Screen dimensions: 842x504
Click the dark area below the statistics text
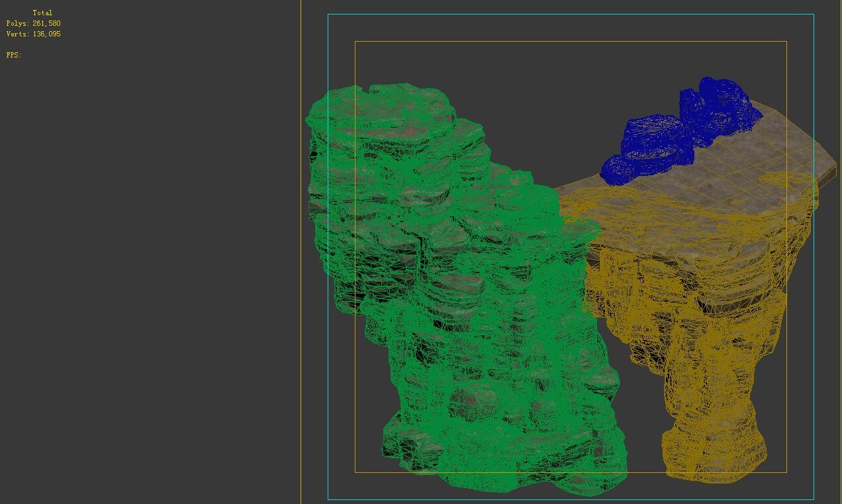click(x=40, y=99)
